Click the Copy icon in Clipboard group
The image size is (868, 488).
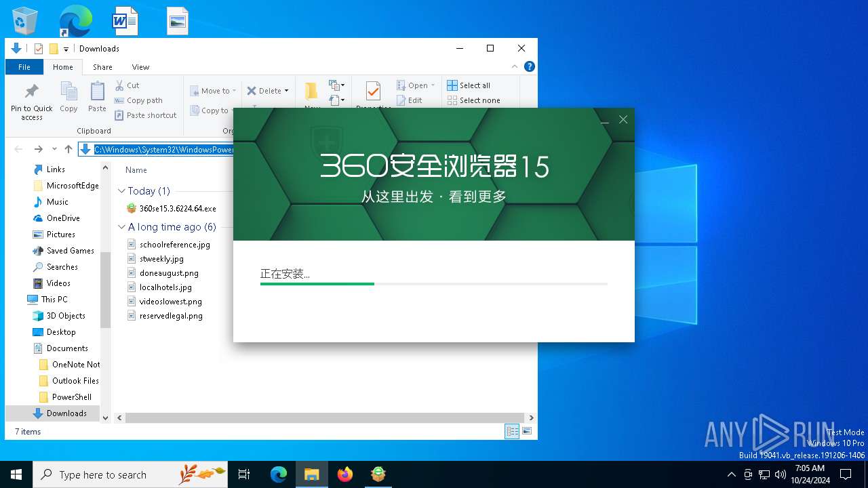[x=68, y=98]
